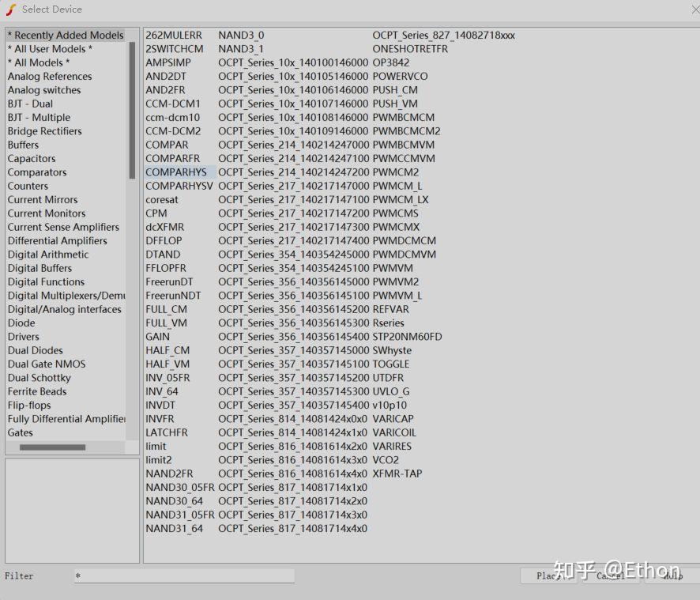Viewport: 700px width, 600px height.
Task: Select the 2SWITCHCM model
Action: [174, 49]
